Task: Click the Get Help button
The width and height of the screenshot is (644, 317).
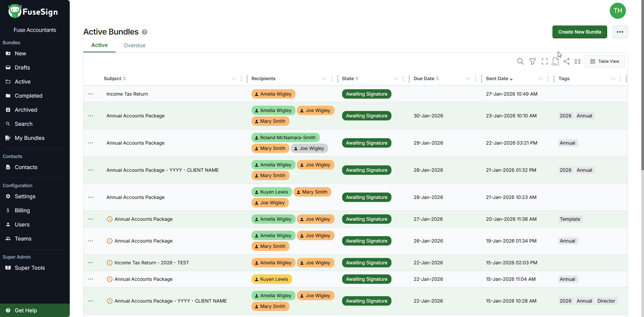Action: coord(26,310)
